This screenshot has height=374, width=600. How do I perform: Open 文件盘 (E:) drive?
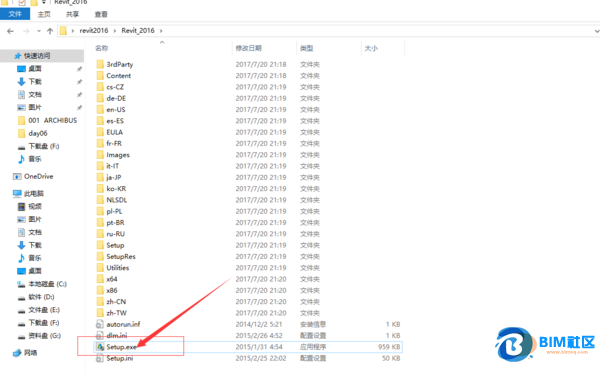[x=44, y=310]
